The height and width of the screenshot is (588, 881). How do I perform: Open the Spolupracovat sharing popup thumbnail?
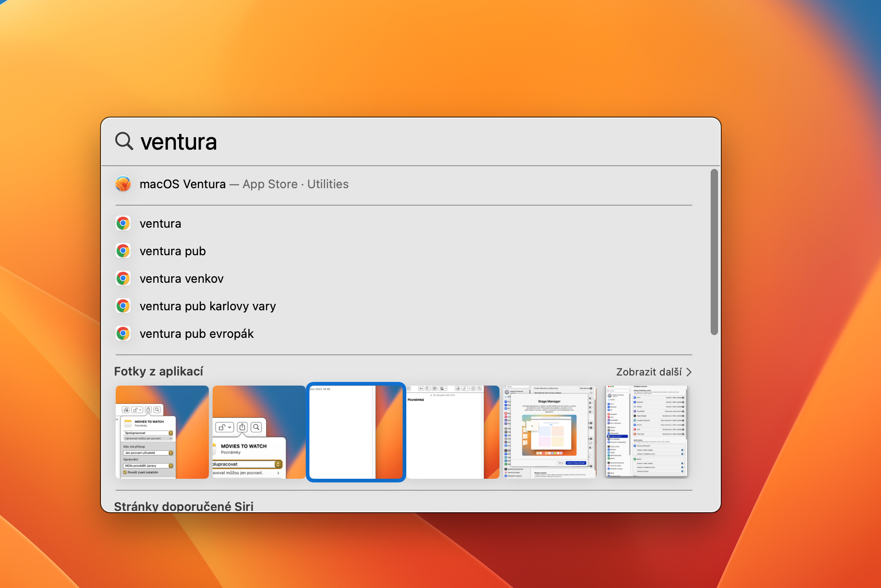coord(162,432)
